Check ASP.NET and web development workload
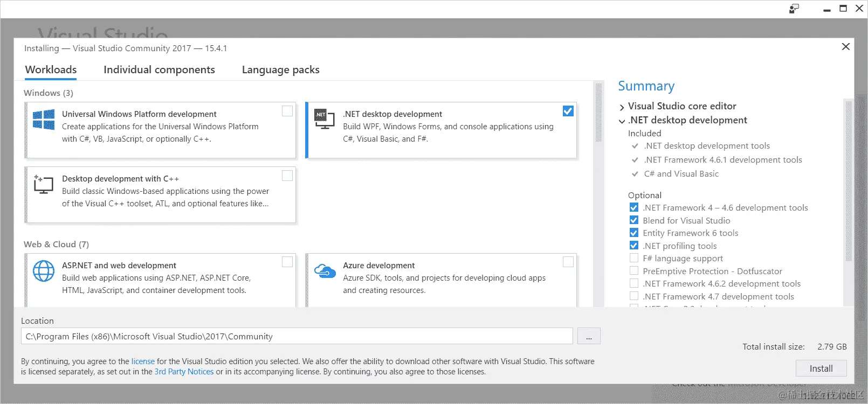The width and height of the screenshot is (868, 404). tap(287, 262)
